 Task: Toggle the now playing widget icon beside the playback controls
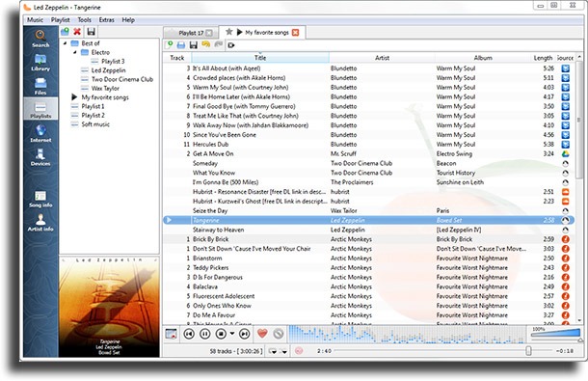[171, 334]
